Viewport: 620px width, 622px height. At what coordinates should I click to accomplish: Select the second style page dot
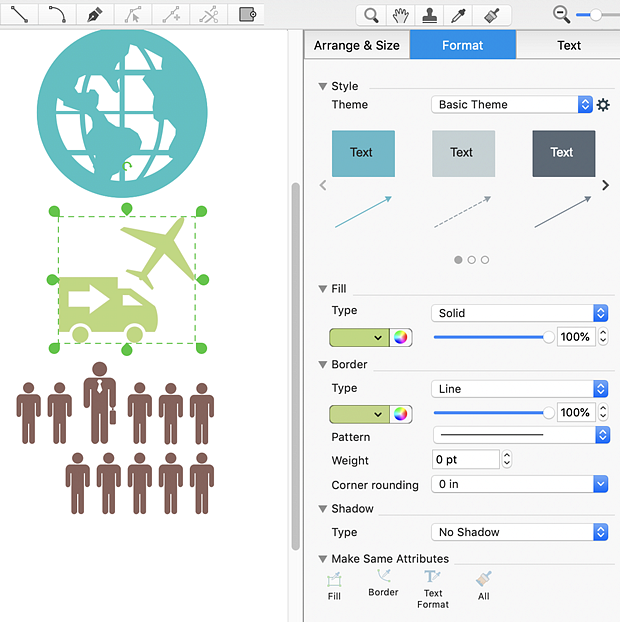click(x=472, y=260)
